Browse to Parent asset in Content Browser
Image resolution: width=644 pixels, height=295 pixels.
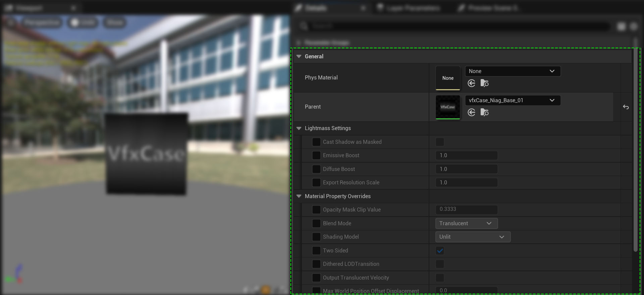484,112
